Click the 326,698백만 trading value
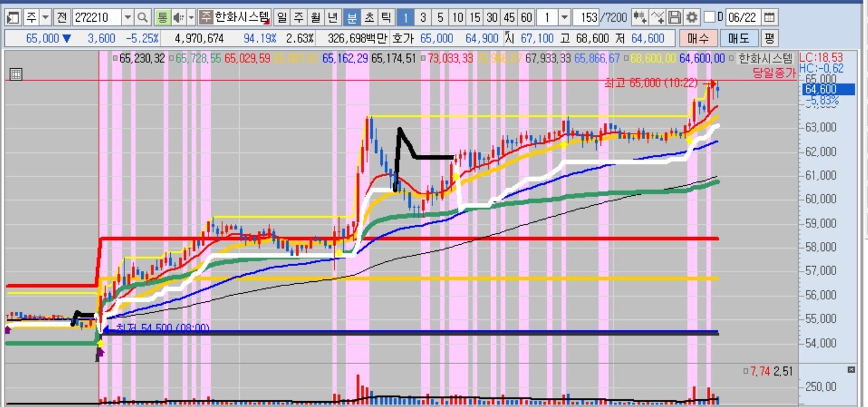Viewport: 868px width, 407px height. coord(357,39)
